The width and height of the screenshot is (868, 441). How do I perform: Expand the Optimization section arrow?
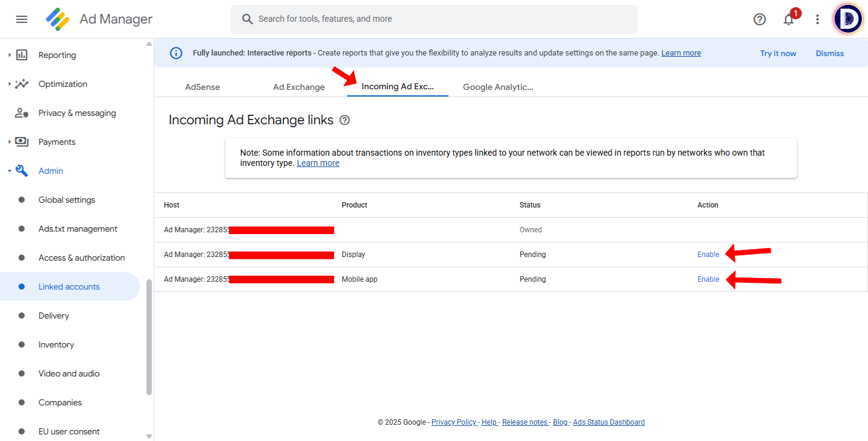[9, 84]
